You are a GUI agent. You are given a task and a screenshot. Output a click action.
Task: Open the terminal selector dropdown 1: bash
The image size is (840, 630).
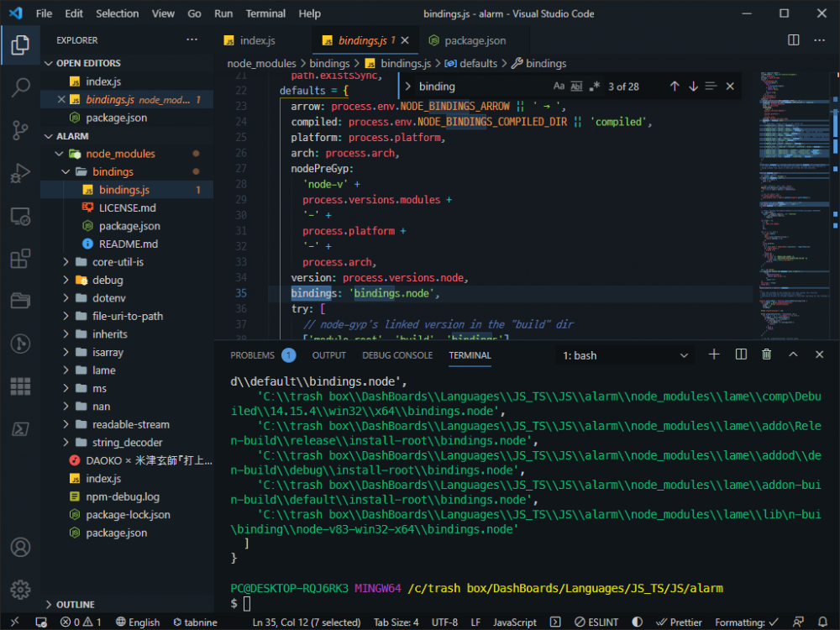tap(625, 355)
